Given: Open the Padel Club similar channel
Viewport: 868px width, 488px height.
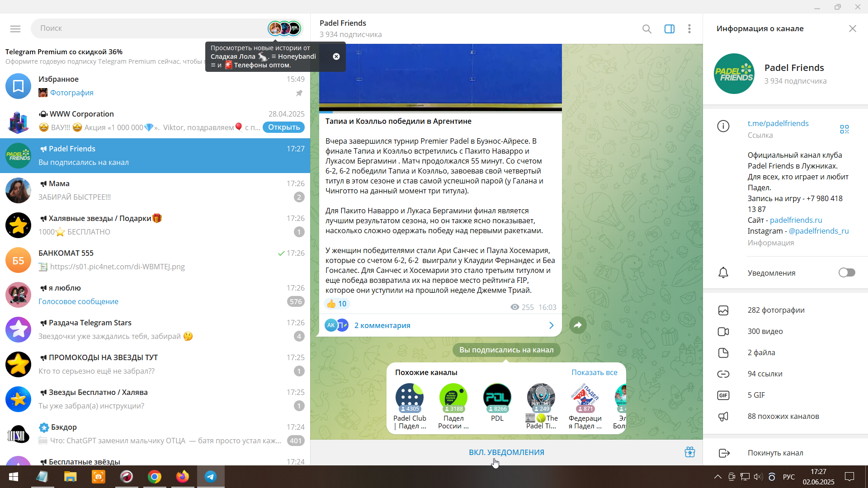Looking at the screenshot, I should coord(410,407).
